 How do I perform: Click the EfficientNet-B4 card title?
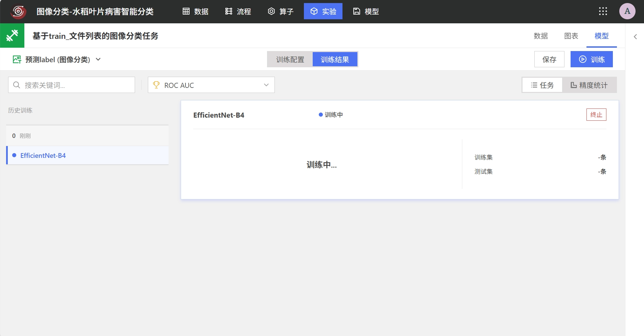(x=219, y=115)
